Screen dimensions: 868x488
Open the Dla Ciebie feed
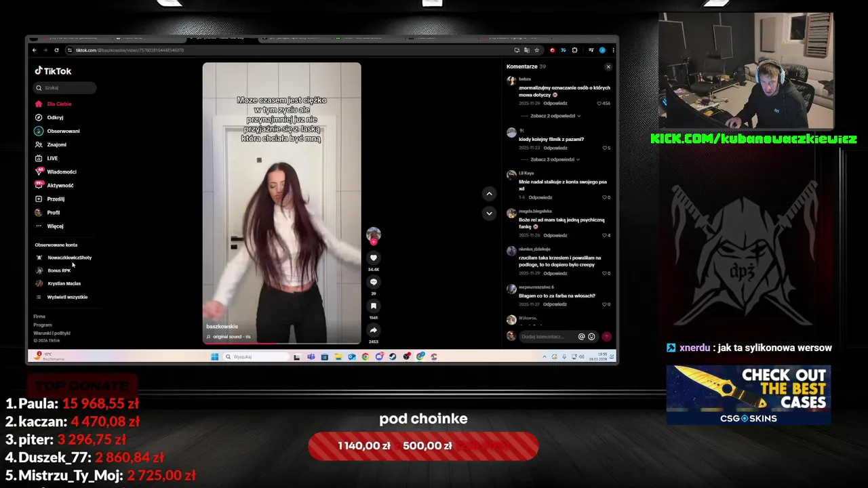(54, 104)
